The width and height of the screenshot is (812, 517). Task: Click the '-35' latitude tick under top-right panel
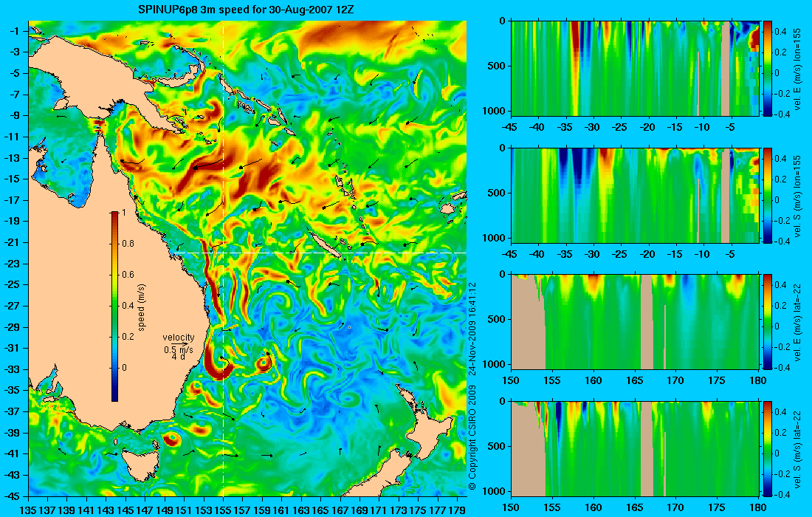565,127
